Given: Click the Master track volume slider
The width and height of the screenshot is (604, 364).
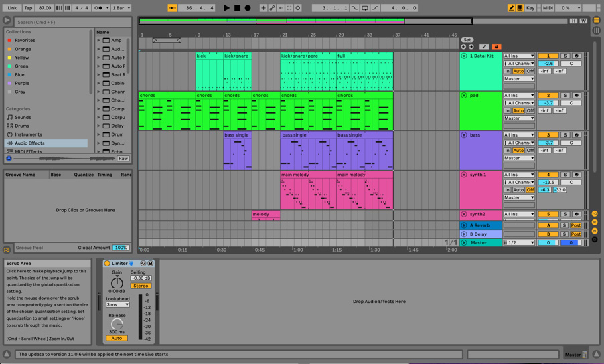Looking at the screenshot, I should pyautogui.click(x=548, y=243).
